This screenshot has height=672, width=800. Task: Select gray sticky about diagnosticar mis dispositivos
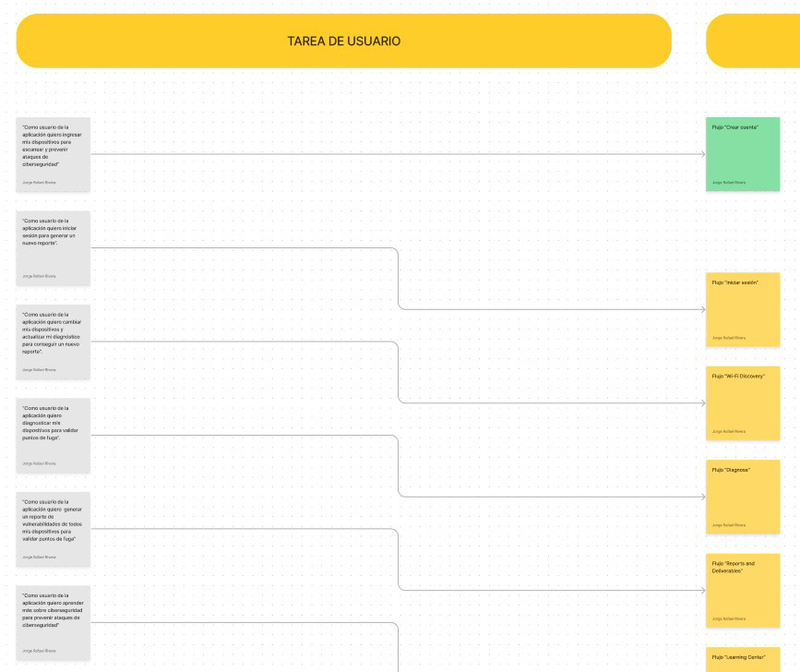(x=54, y=436)
